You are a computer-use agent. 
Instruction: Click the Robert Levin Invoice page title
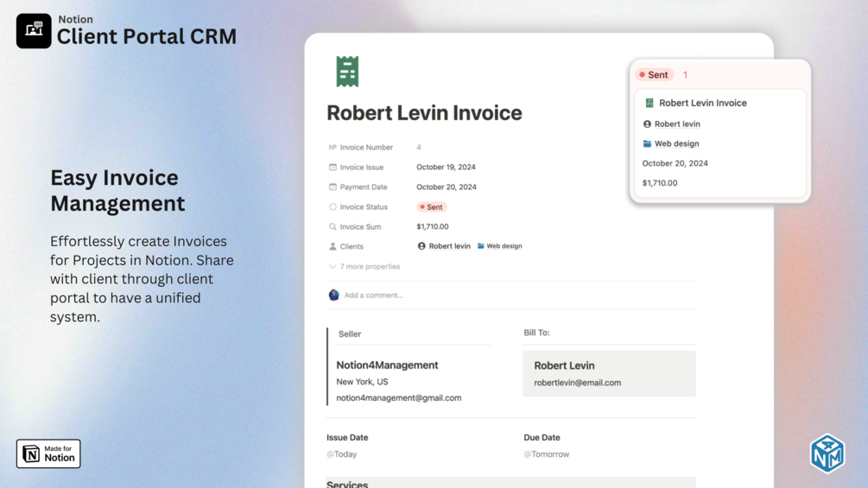[424, 113]
